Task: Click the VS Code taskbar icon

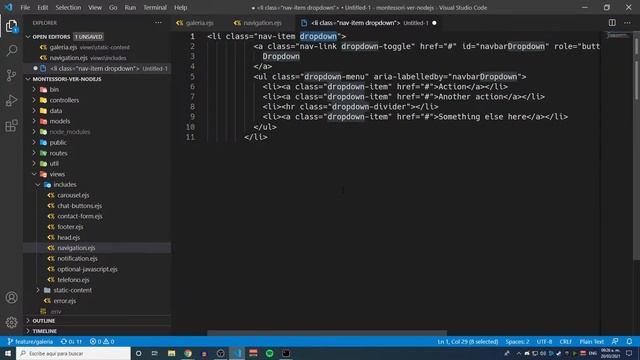Action: pos(237,353)
